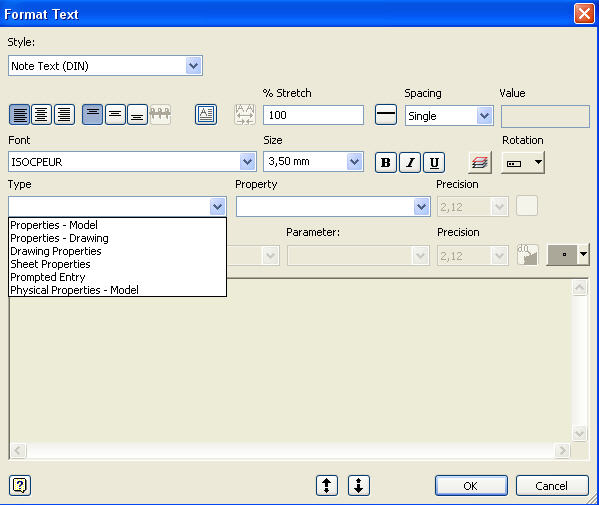Click the OK button
599x505 pixels.
point(471,486)
